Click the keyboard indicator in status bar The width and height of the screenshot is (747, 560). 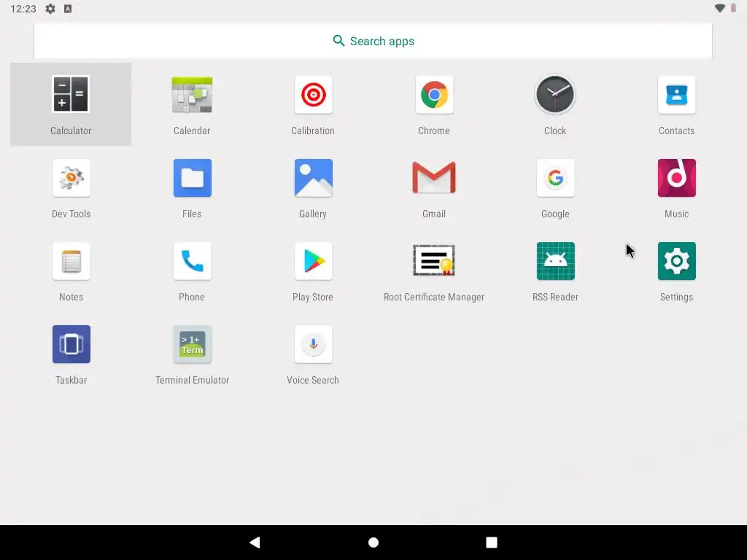coord(68,9)
